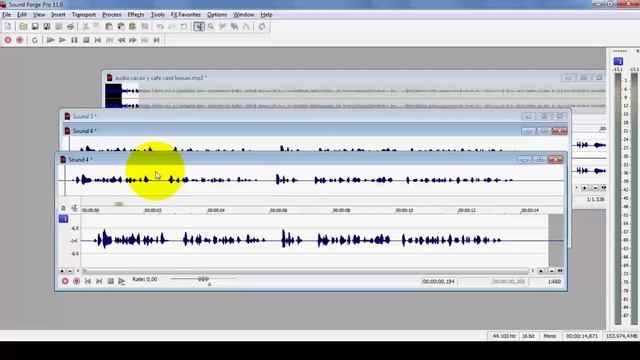Click Play All in main transport bar

click(x=50, y=40)
